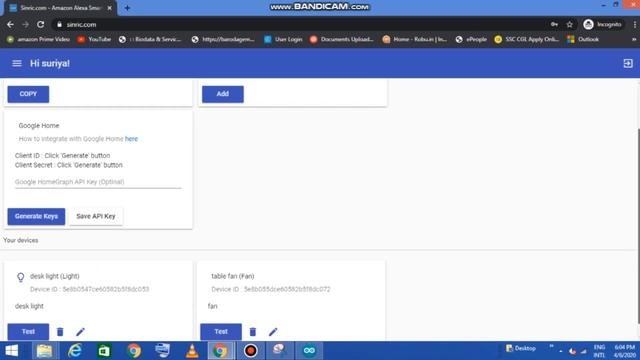Open the Outlook bookmark
The image size is (640, 360).
point(583,40)
